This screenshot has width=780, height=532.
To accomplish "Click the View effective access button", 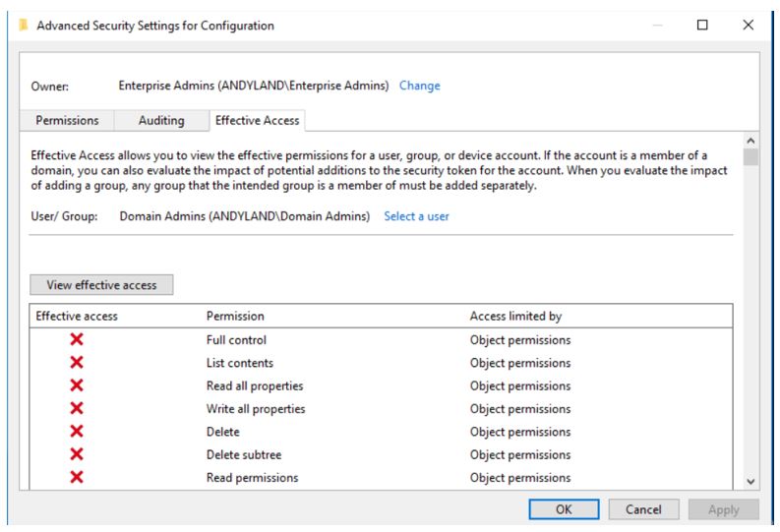I will click(x=101, y=285).
